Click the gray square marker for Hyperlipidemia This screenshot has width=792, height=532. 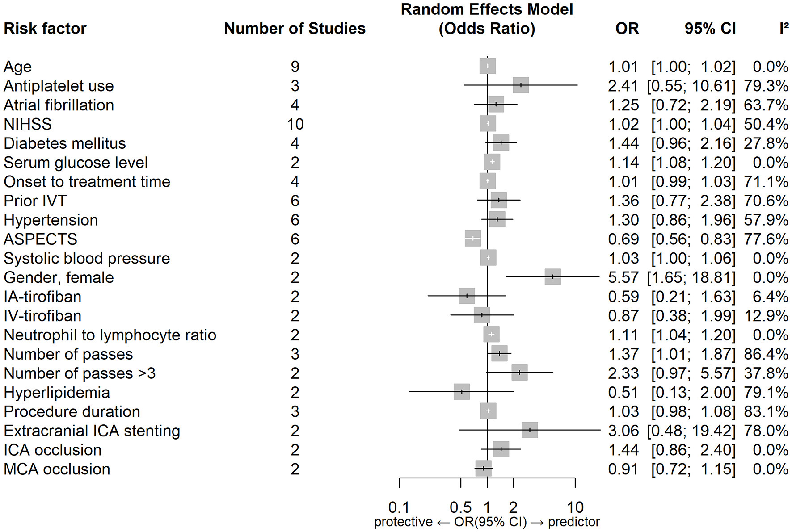point(462,392)
